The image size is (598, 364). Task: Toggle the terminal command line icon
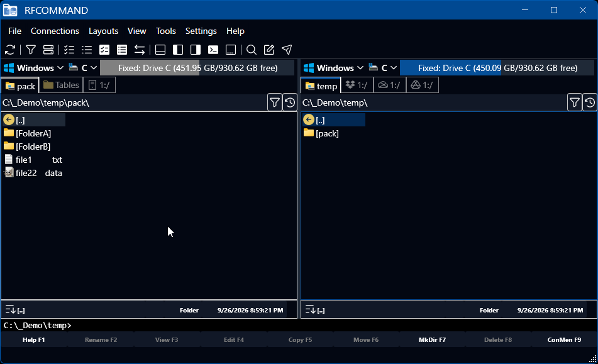pos(213,50)
